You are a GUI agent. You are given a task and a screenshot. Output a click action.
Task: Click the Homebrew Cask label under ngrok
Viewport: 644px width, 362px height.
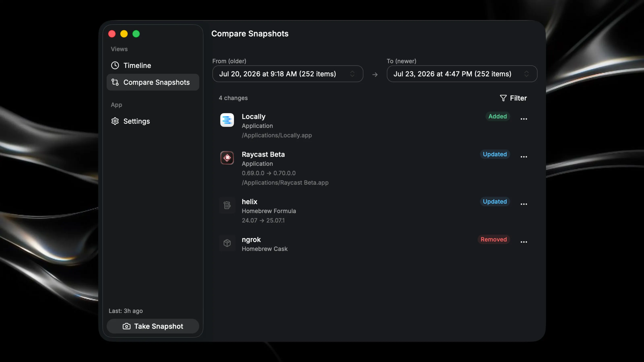coord(264,249)
